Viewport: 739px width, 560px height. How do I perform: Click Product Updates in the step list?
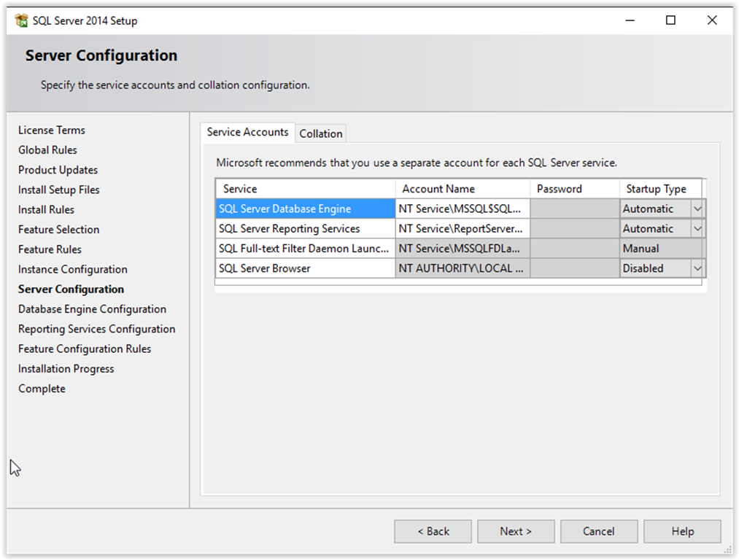58,170
